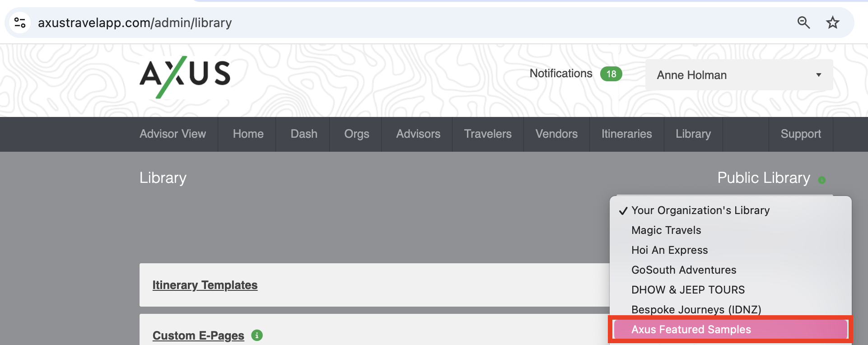Open the Travelers nav item
This screenshot has width=868, height=345.
point(488,134)
